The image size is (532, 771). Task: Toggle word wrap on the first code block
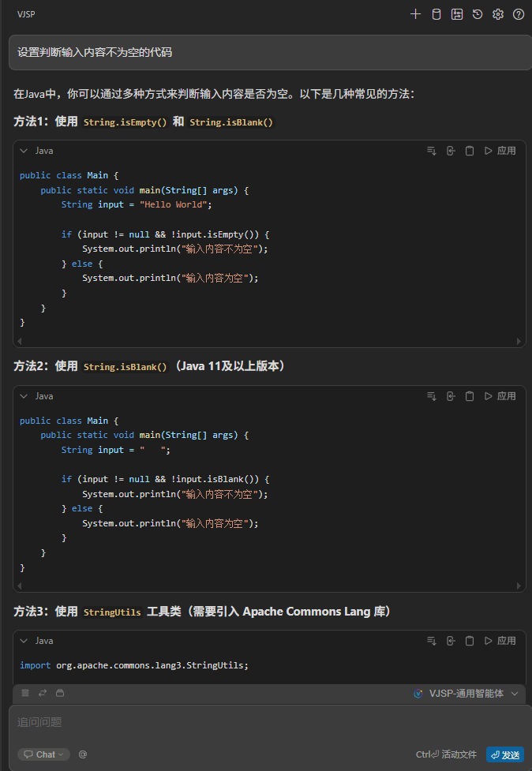432,151
